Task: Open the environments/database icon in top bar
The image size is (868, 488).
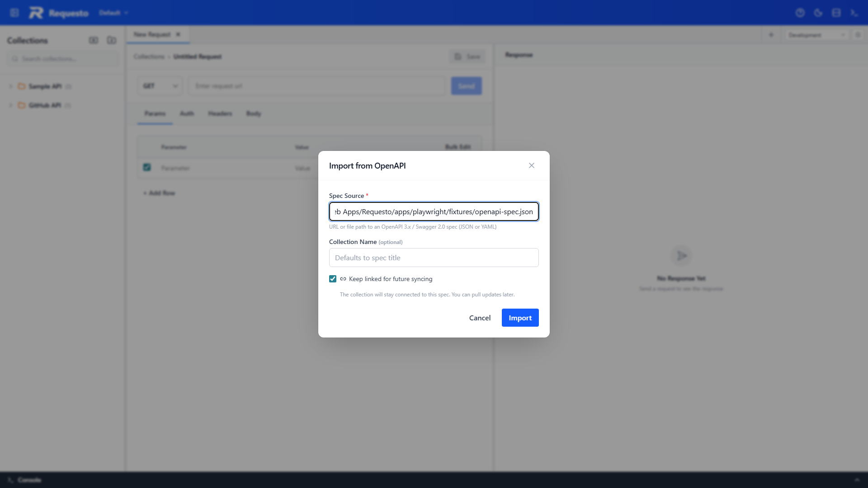Action: pyautogui.click(x=836, y=13)
